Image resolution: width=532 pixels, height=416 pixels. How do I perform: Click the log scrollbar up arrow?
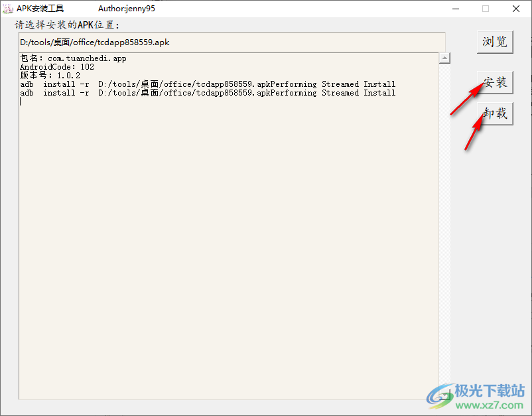(x=444, y=58)
